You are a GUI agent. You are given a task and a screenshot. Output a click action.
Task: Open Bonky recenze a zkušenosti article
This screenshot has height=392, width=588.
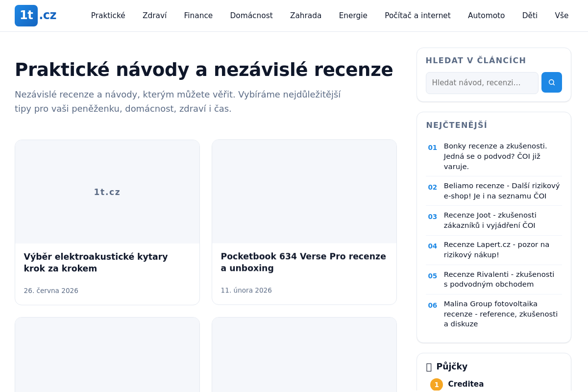(x=495, y=156)
